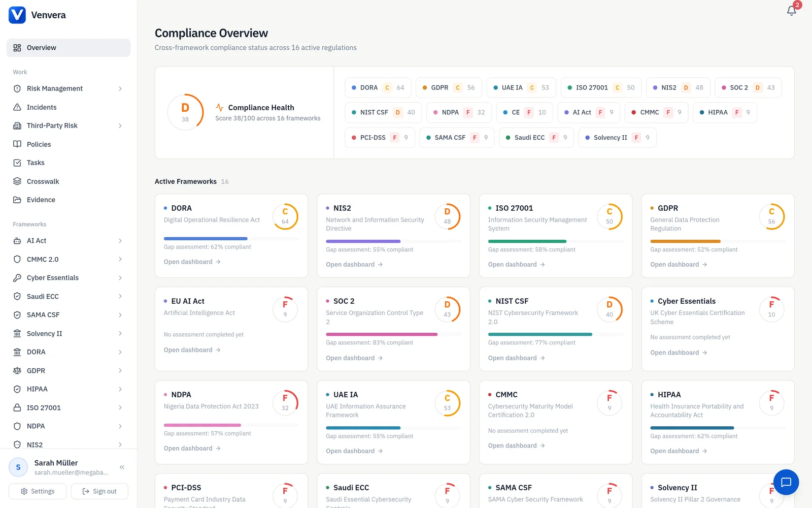Open Evidence in sidebar
812x508 pixels.
(x=69, y=200)
